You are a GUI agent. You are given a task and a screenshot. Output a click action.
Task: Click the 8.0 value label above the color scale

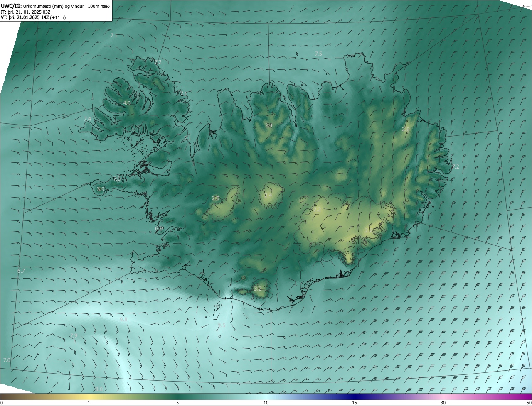point(99,389)
